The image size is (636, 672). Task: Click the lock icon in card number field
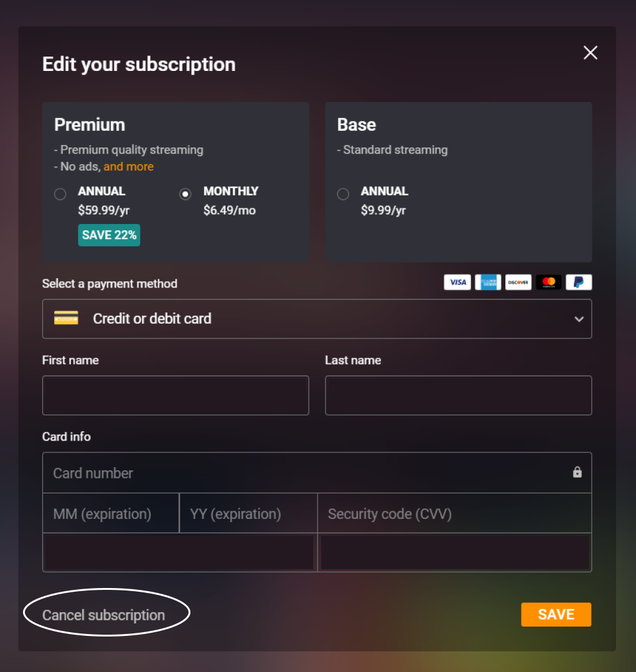coord(578,472)
